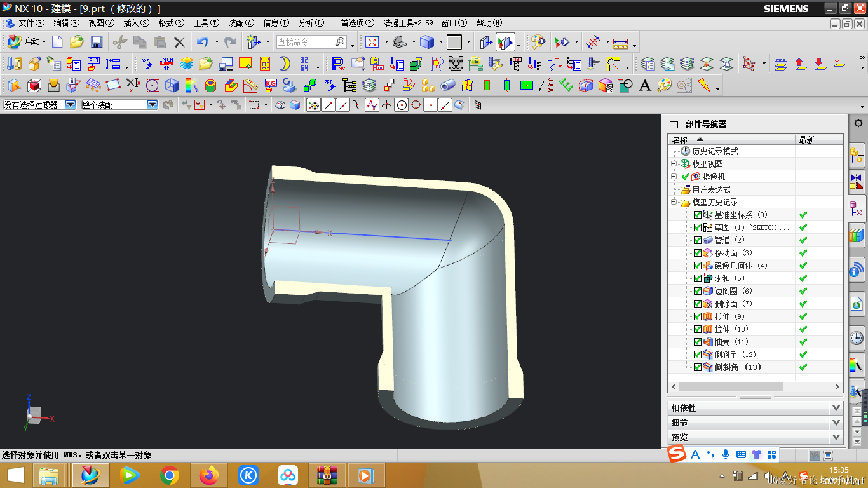Uncheck the 草图 (1) feature checkbox
The image size is (868, 488).
coord(698,227)
